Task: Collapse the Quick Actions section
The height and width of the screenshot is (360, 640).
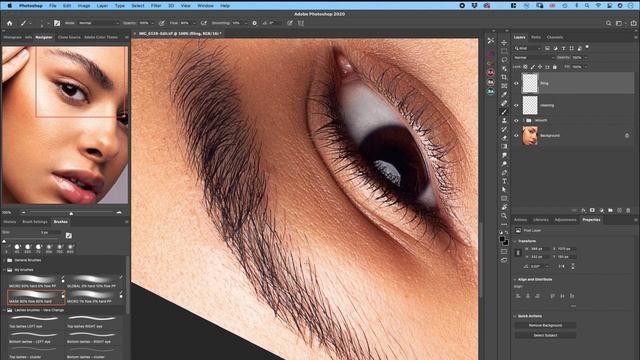Action: click(x=515, y=316)
